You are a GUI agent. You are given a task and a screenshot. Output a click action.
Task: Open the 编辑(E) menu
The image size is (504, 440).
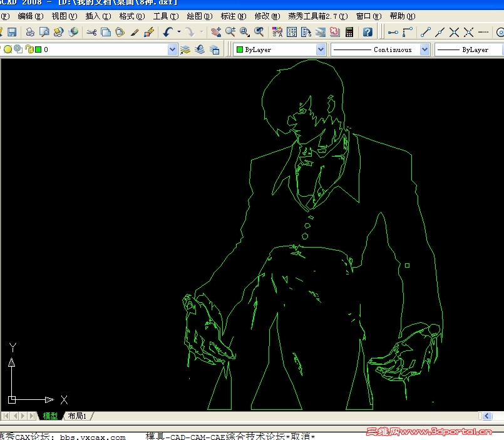click(30, 16)
